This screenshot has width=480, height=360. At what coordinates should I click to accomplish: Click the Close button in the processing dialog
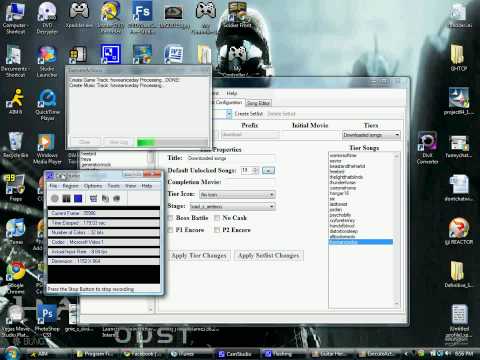(x=85, y=142)
